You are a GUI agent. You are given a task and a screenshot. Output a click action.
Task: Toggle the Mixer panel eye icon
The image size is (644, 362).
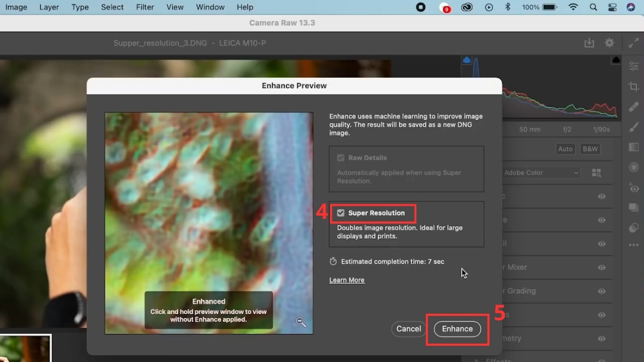pos(602,267)
